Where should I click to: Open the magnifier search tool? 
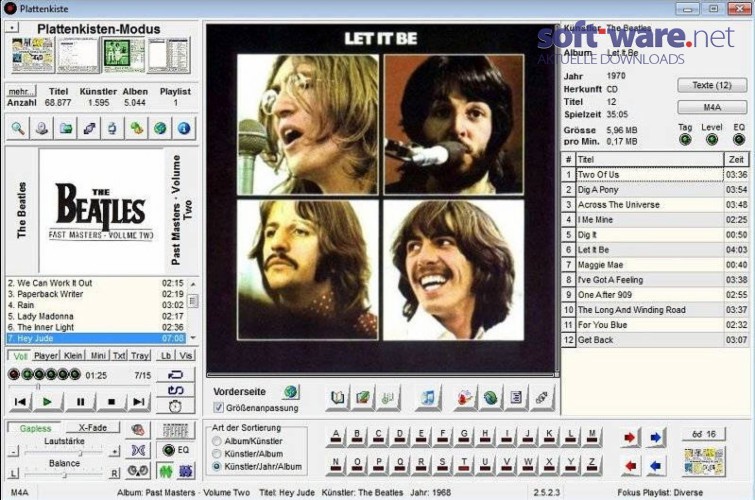click(18, 129)
